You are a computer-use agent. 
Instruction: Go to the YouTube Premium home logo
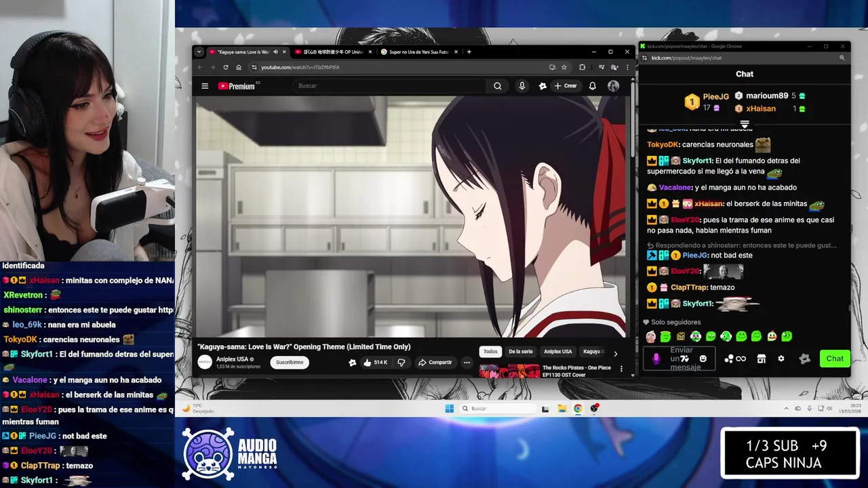237,86
